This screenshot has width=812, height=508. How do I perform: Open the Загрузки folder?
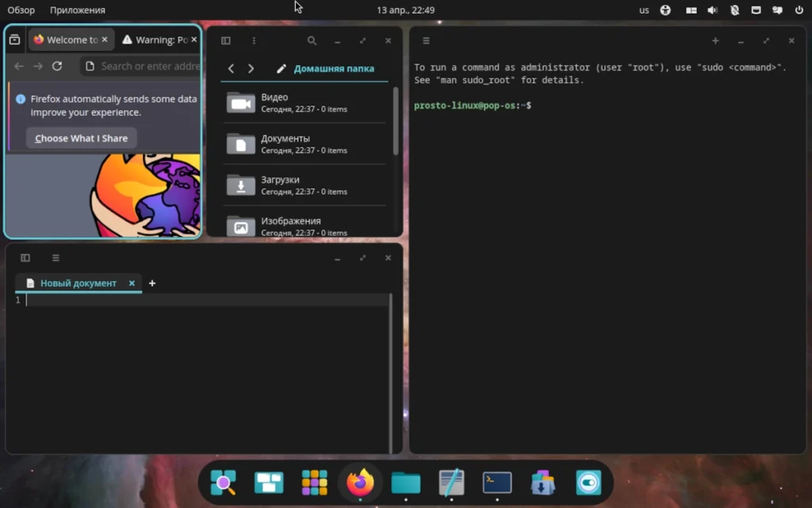tap(304, 185)
